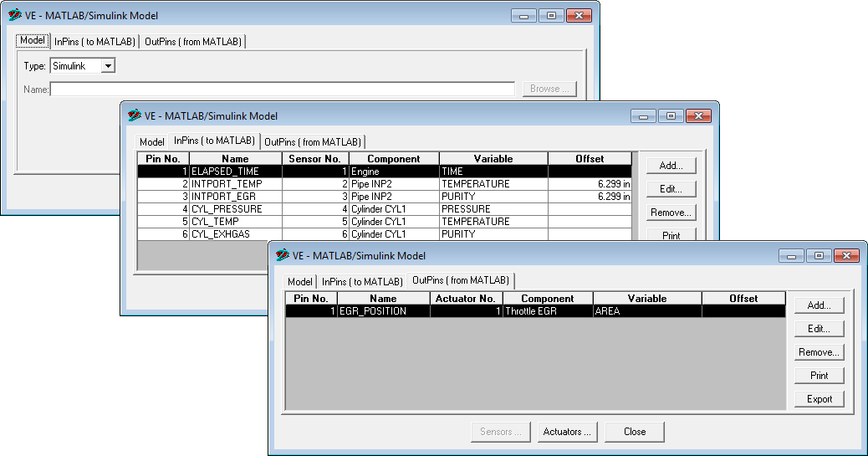Click Edit... button in the InPins window
The height and width of the screenshot is (456, 868).
click(x=671, y=189)
